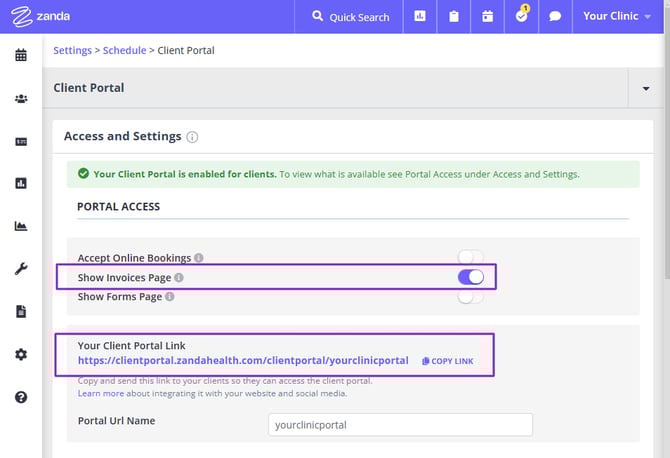This screenshot has width=670, height=458.
Task: Open the settings gear icon in sidebar
Action: tap(21, 354)
